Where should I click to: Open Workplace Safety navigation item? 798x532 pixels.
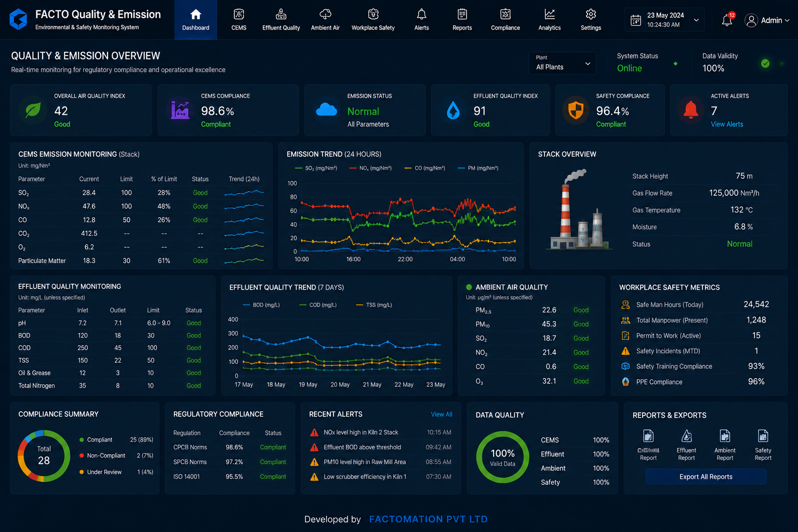(373, 20)
